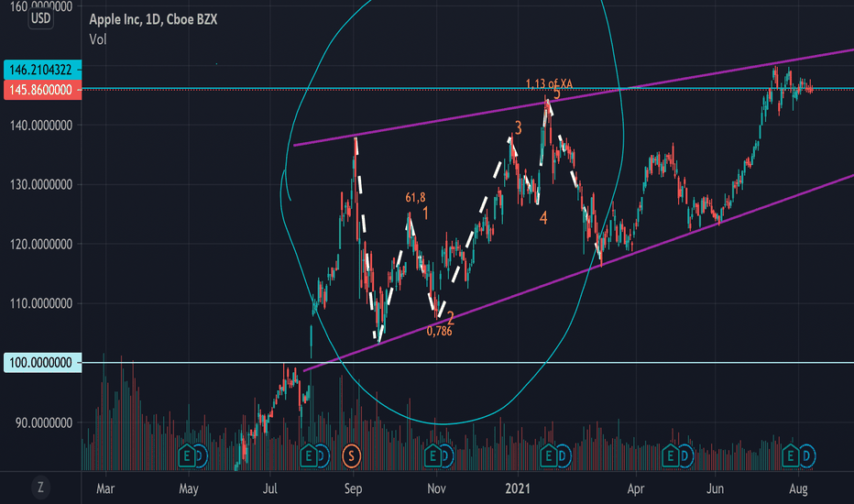
Task: Select the 130.0000000 price axis value
Action: [x=41, y=185]
